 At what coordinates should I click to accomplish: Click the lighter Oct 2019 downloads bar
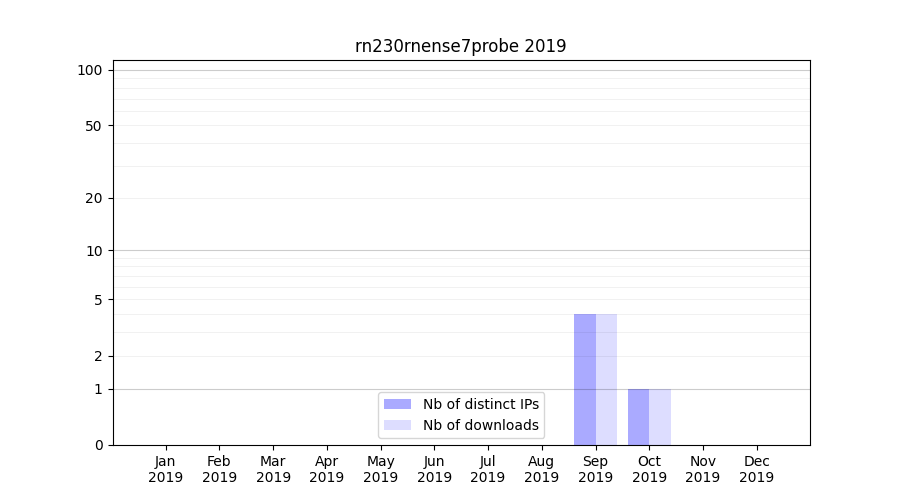pos(660,417)
